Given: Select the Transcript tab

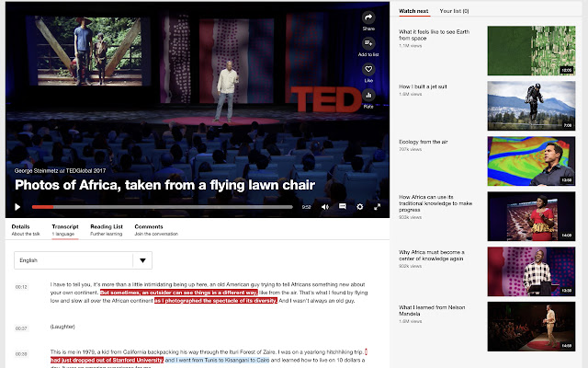Looking at the screenshot, I should [x=65, y=230].
